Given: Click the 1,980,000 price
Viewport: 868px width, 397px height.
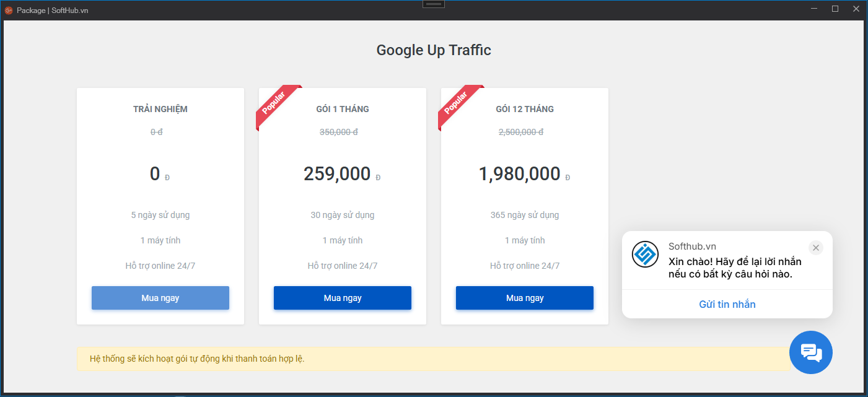Looking at the screenshot, I should coord(519,174).
